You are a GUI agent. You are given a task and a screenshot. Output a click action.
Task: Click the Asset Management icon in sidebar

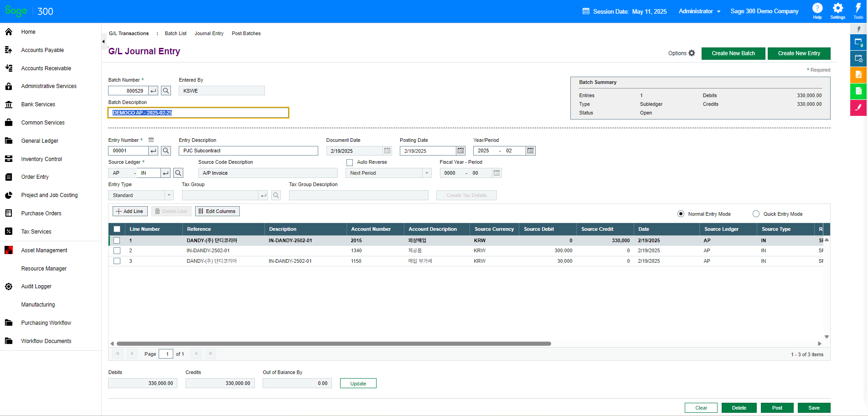(9, 250)
